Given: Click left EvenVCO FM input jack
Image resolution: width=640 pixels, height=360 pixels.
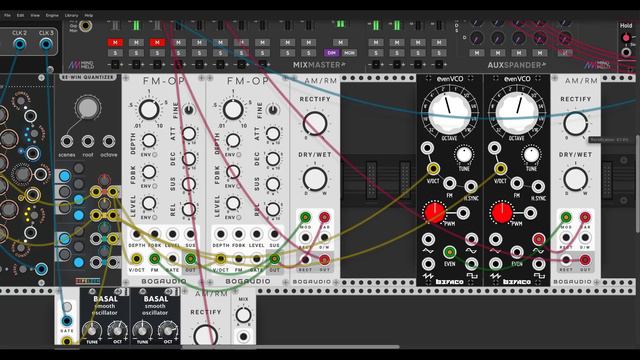Looking at the screenshot, I should coord(449,183).
